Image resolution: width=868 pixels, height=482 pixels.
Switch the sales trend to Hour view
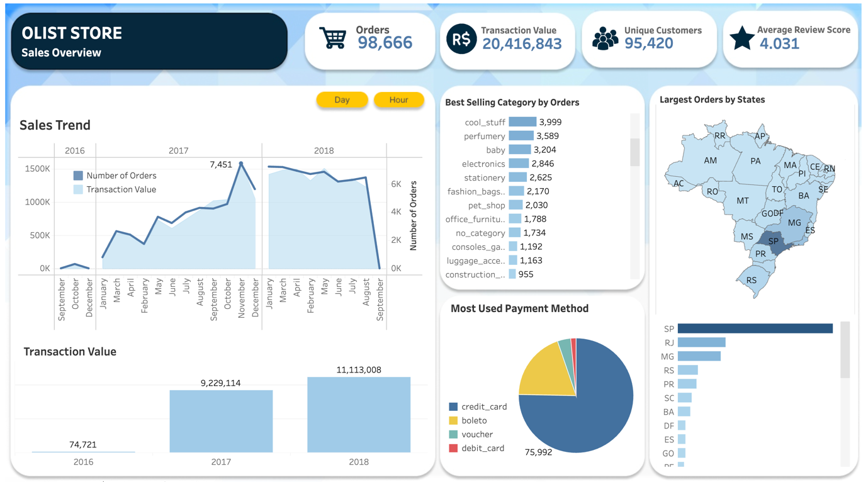click(398, 100)
